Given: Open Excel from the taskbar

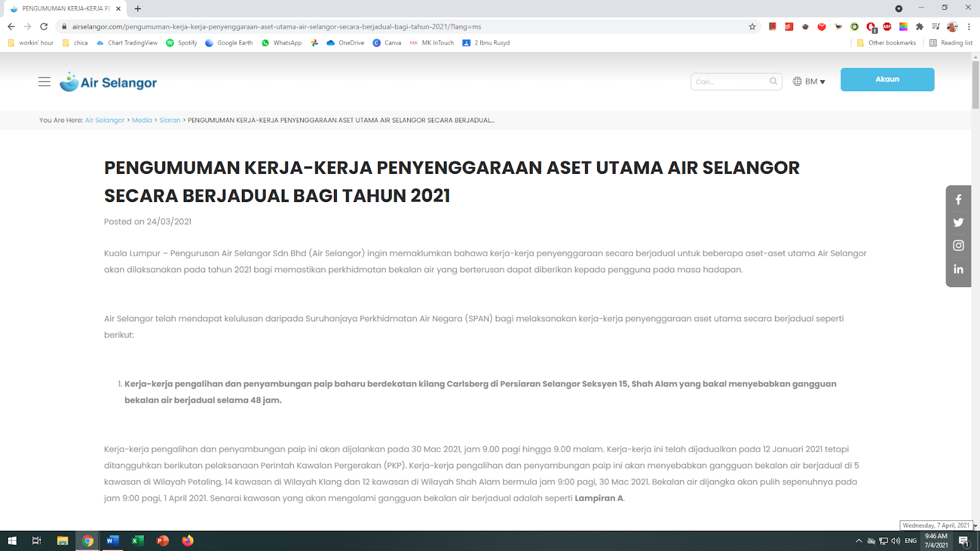Looking at the screenshot, I should (x=137, y=541).
